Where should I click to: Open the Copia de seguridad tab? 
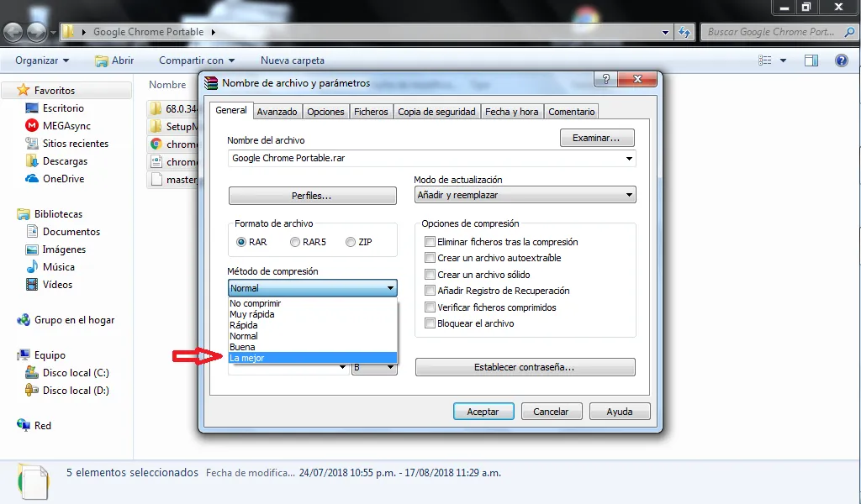coord(436,112)
